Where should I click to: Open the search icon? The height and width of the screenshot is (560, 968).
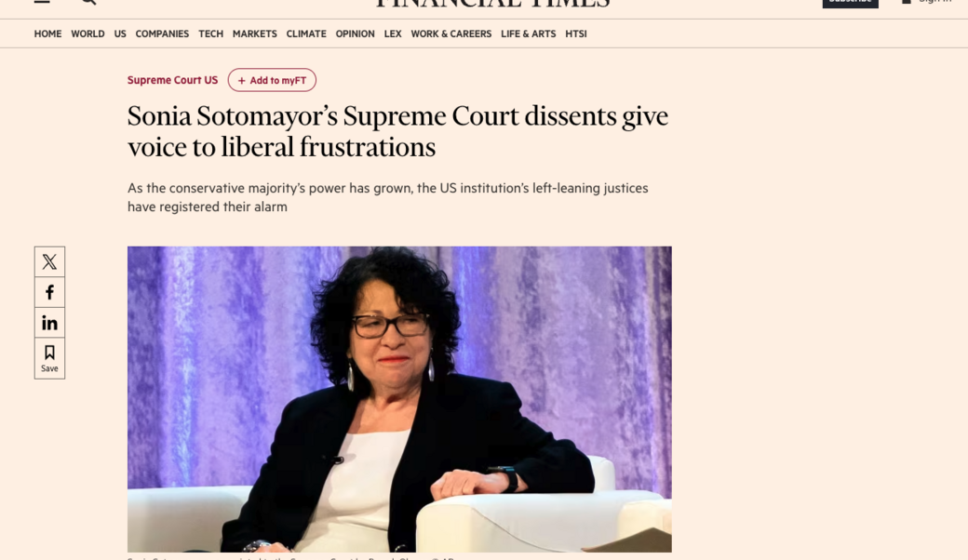pos(87,3)
